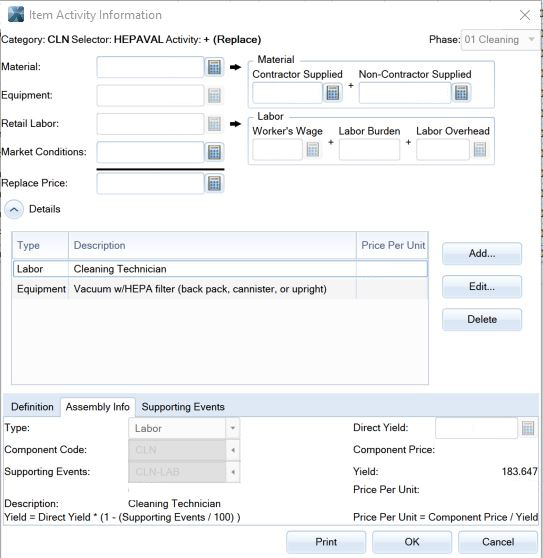Collapse the Details section chevron
The height and width of the screenshot is (558, 543).
point(14,210)
